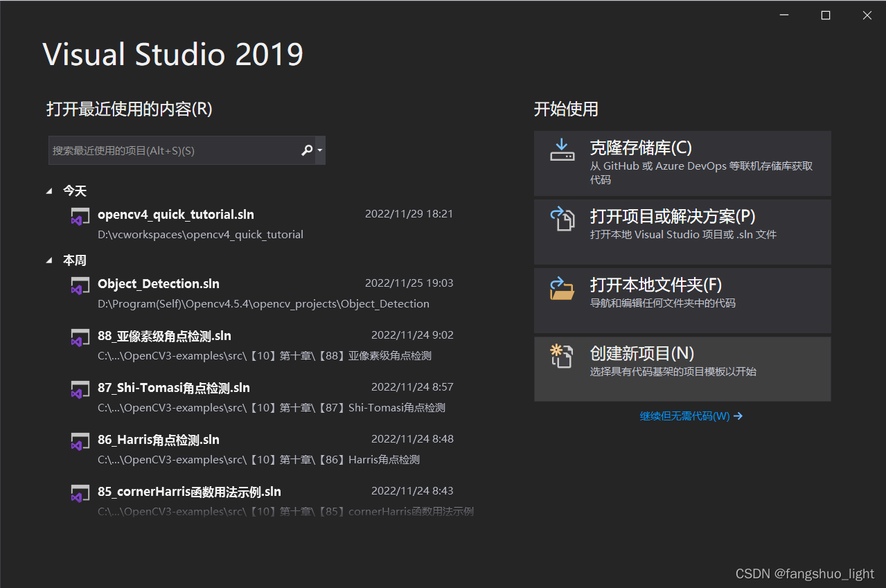Click timestamp 2022/11/24 8:43
Screen dimensions: 886x588
click(x=412, y=491)
